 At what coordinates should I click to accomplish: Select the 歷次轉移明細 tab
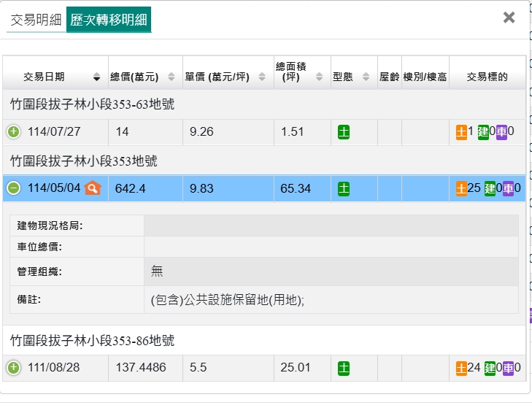pos(108,20)
